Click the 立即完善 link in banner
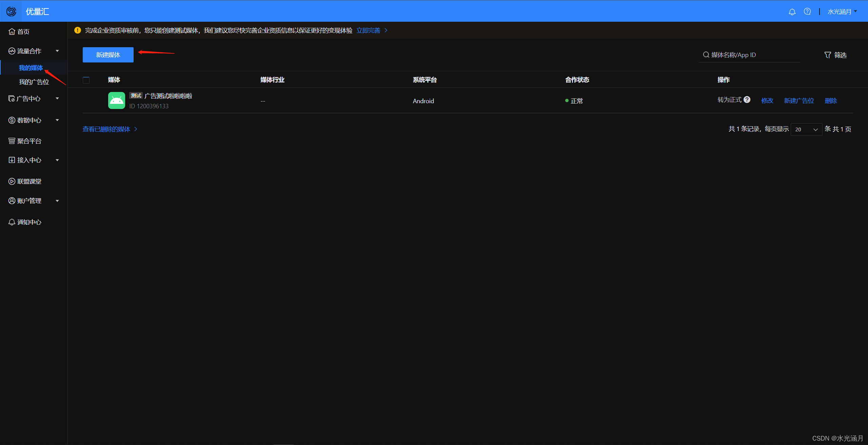The height and width of the screenshot is (445, 868). click(369, 30)
